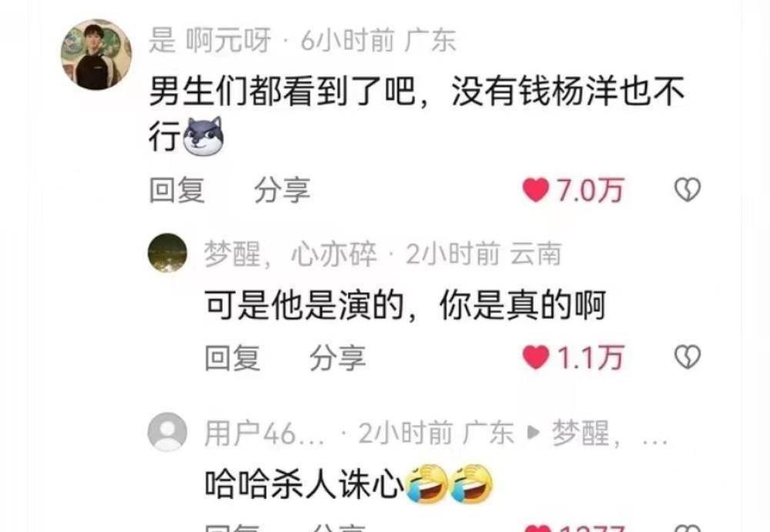This screenshot has width=770, height=532.
Task: Open 是 啊元呀's profile avatar
Action: pyautogui.click(x=96, y=55)
